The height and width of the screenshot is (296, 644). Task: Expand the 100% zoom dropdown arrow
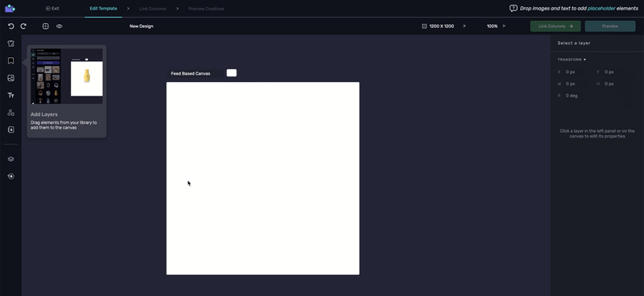pos(504,26)
